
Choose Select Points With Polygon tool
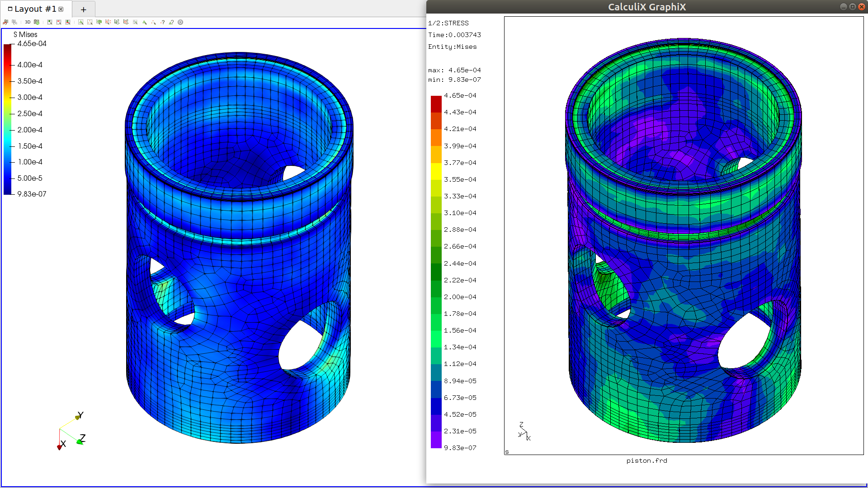click(126, 22)
